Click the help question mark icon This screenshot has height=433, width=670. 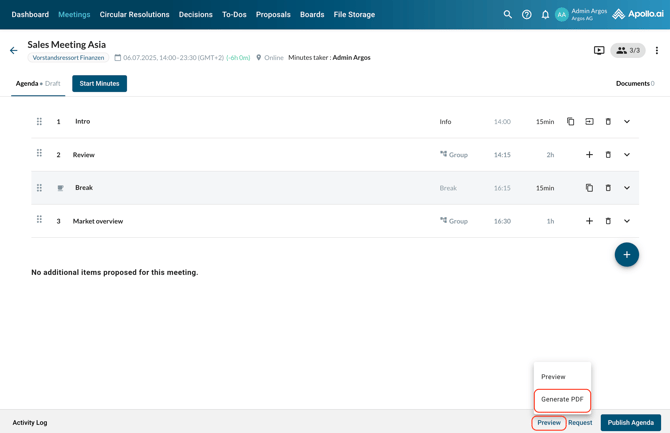coord(527,15)
